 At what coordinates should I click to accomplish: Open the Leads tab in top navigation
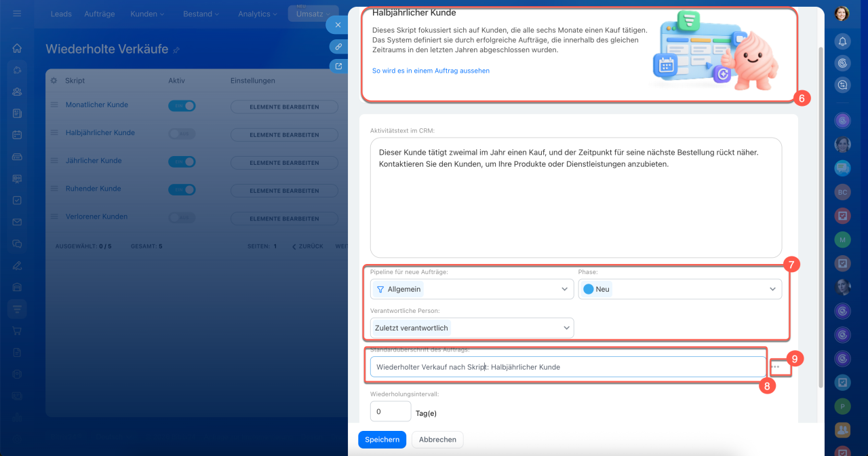click(x=61, y=14)
